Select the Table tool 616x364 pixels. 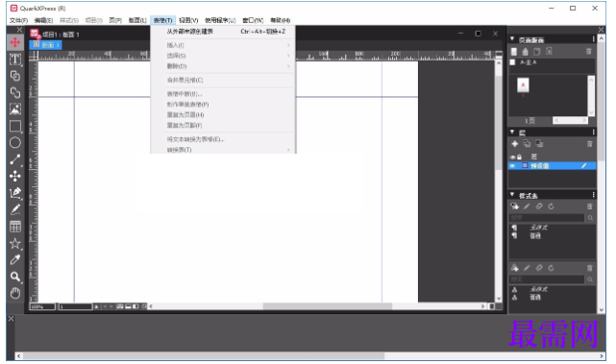click(15, 227)
